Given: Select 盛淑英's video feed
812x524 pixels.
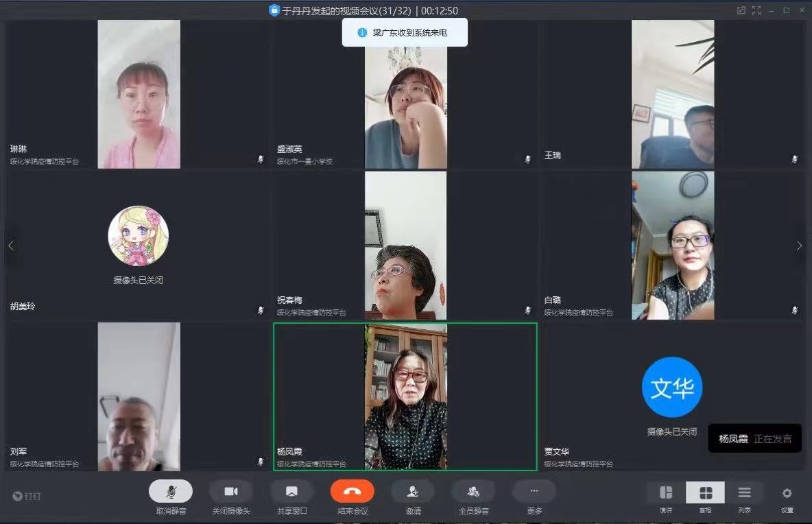Looking at the screenshot, I should click(x=406, y=107).
